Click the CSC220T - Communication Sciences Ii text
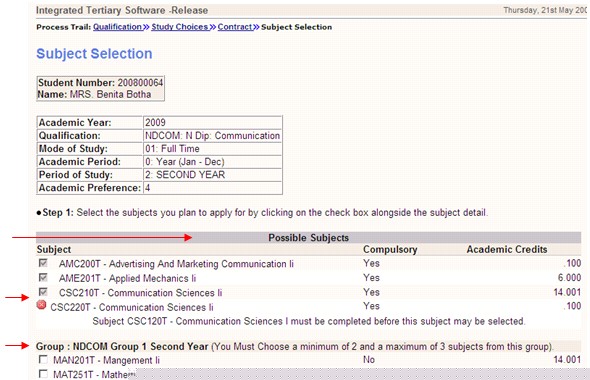 (x=132, y=307)
